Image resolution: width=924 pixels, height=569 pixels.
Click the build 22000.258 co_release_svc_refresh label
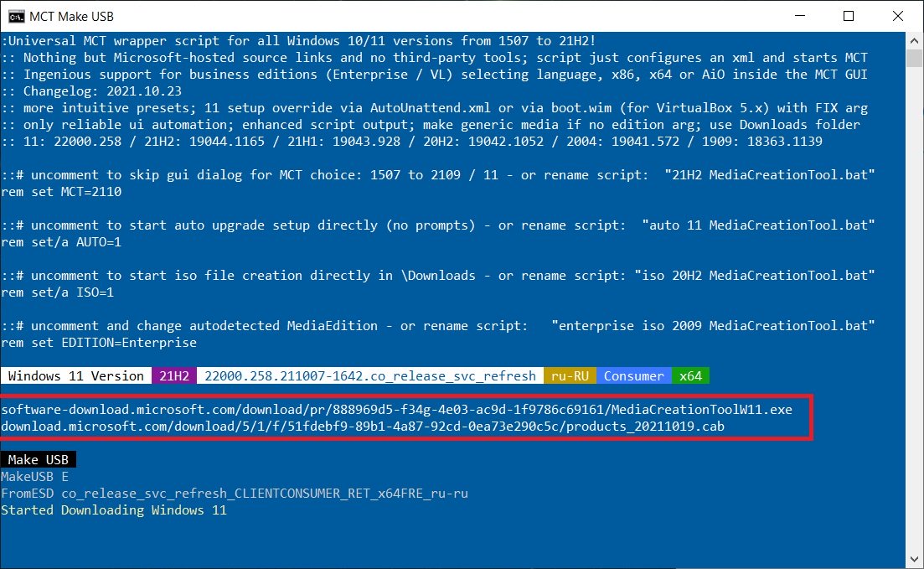coord(370,376)
